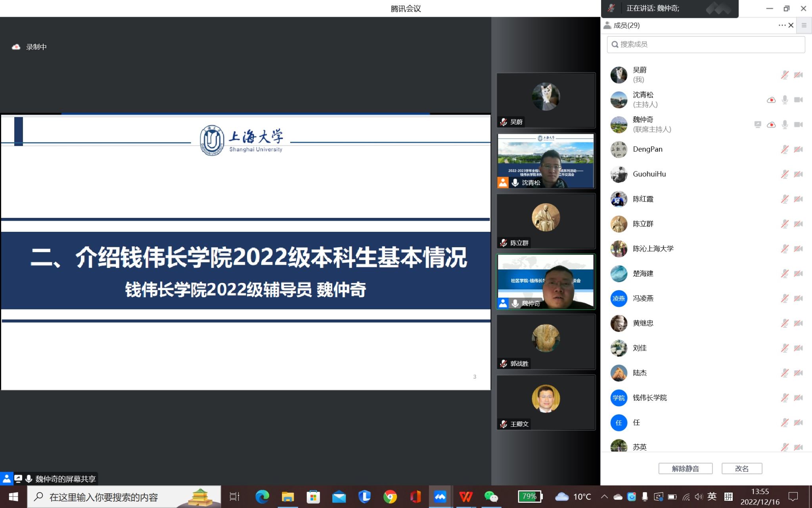Click the 改名 rename button
The height and width of the screenshot is (508, 812).
[741, 468]
